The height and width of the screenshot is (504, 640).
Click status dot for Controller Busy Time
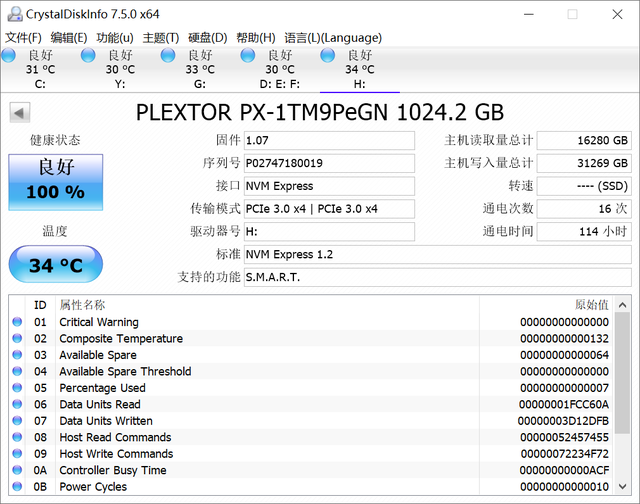17,470
